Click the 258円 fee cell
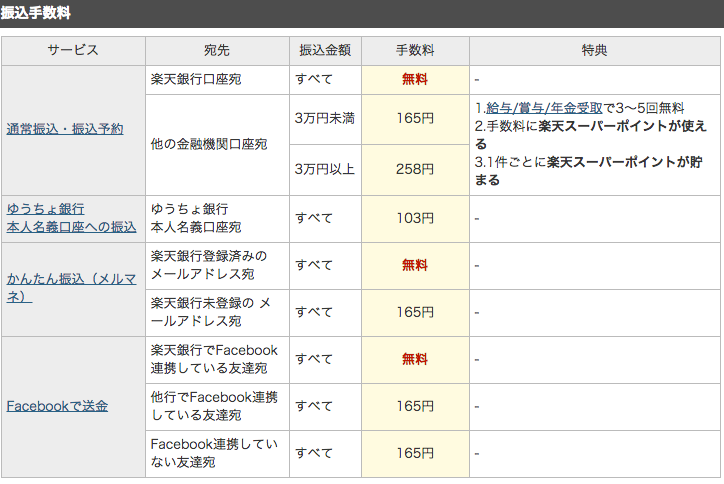Viewport: 724px width, 484px height. tap(415, 169)
